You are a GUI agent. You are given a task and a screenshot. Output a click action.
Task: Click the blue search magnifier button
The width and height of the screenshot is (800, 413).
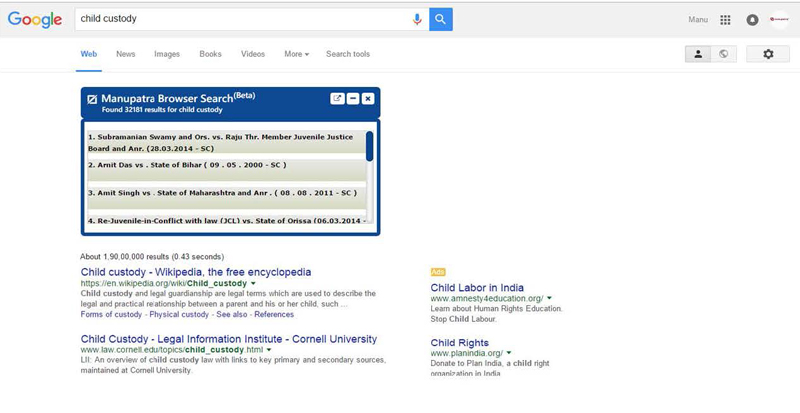(x=440, y=19)
